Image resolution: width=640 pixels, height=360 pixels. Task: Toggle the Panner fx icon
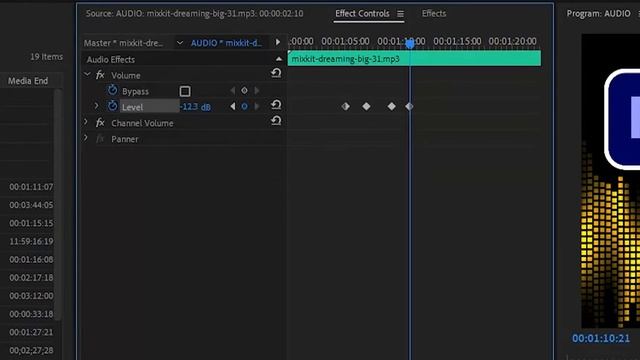[100, 139]
